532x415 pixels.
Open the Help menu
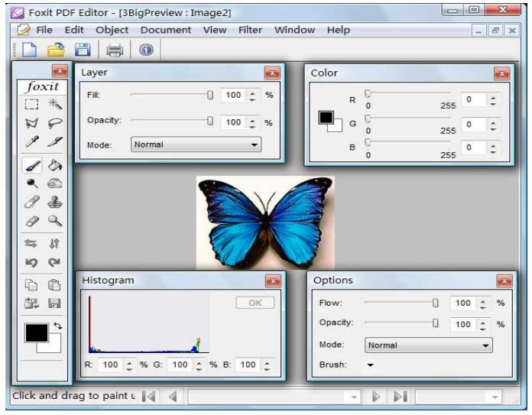(339, 31)
